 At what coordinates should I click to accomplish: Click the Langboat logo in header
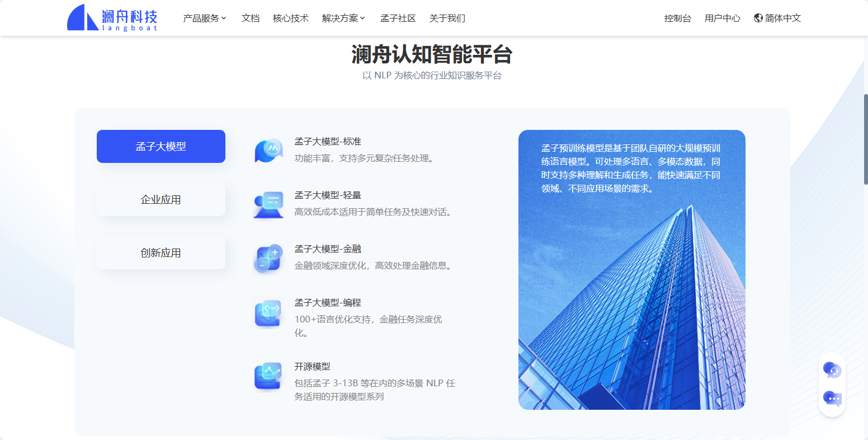point(112,18)
